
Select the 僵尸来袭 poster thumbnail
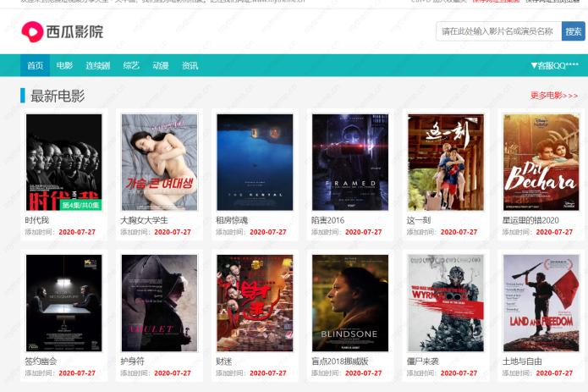click(x=446, y=302)
